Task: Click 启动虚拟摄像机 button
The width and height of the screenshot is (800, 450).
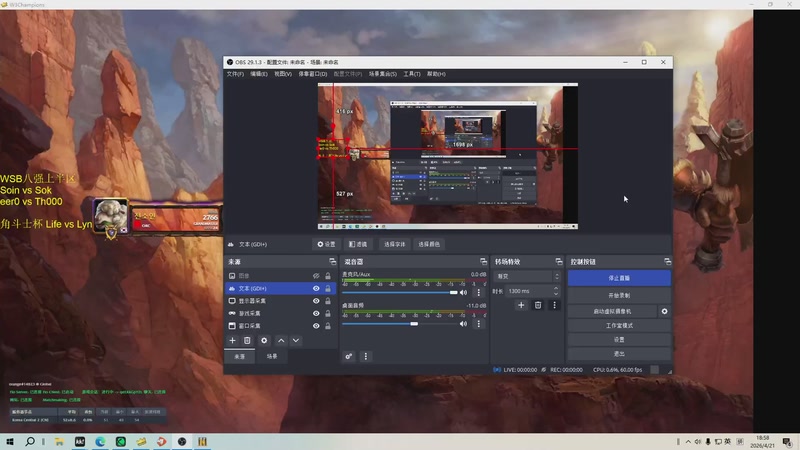Action: 612,311
